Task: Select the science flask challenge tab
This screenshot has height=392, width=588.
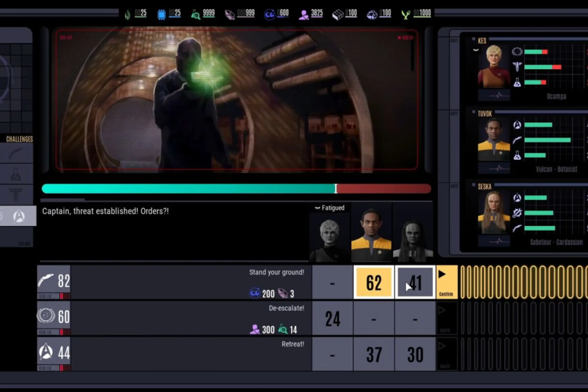Action: pos(16,174)
